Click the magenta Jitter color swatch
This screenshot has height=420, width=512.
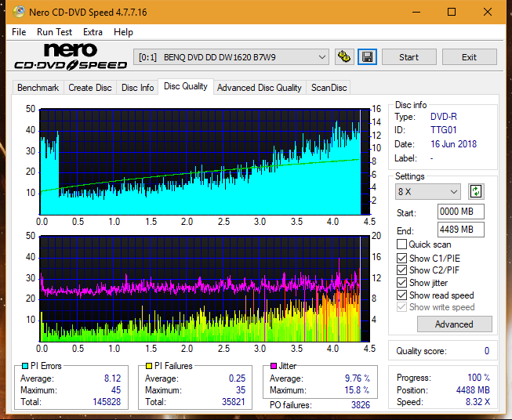pos(274,366)
